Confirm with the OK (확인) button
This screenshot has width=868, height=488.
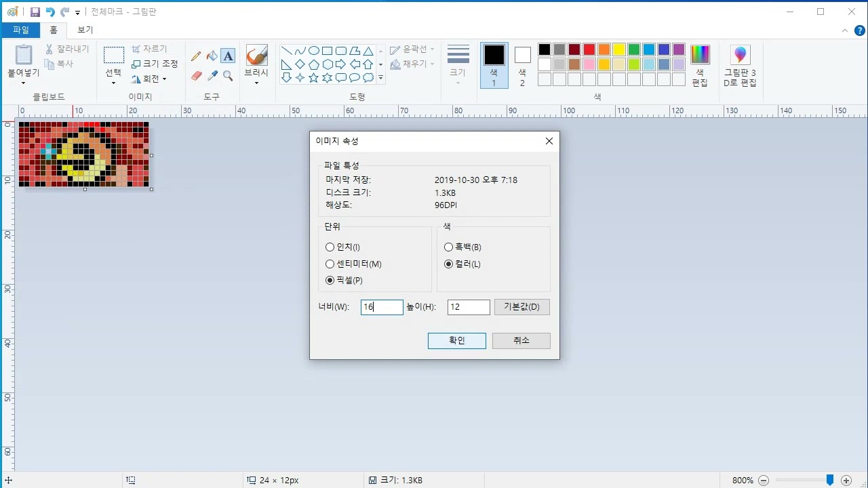pyautogui.click(x=457, y=340)
